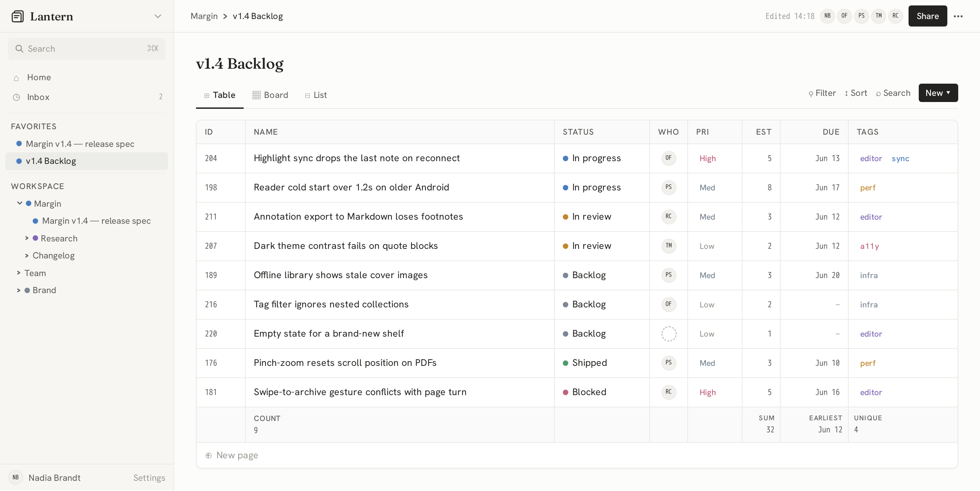The height and width of the screenshot is (491, 980).
Task: Expand the Team section
Action: tap(19, 273)
